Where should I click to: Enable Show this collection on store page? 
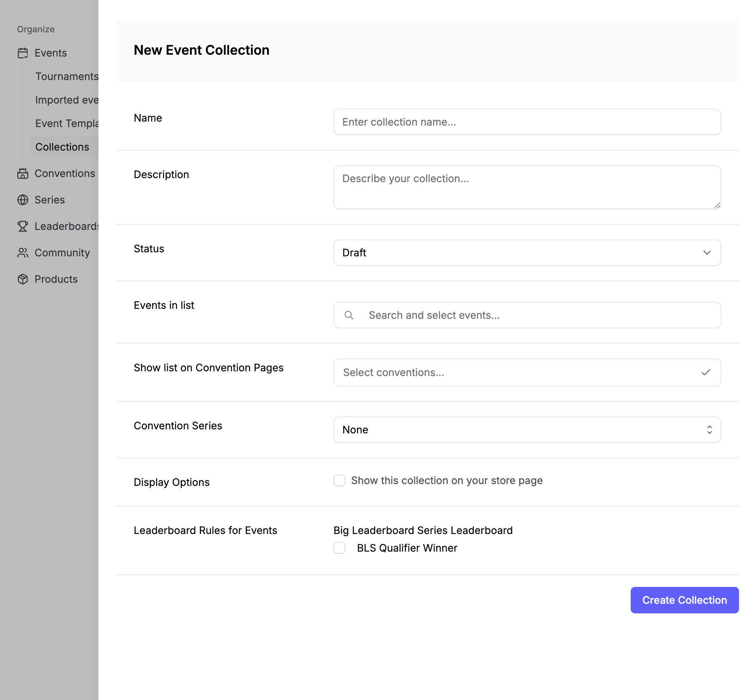coord(339,481)
